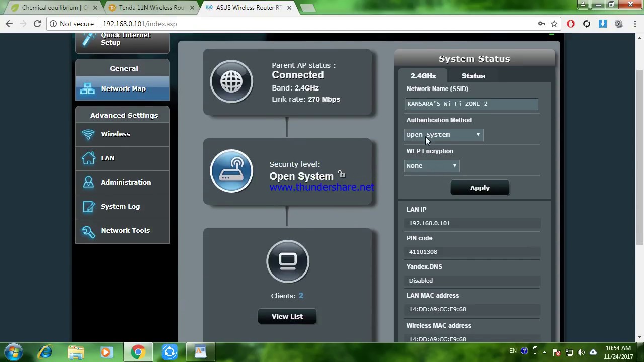Click the PIN code value 41101308
Screen dimensions: 644x362
tap(423, 252)
